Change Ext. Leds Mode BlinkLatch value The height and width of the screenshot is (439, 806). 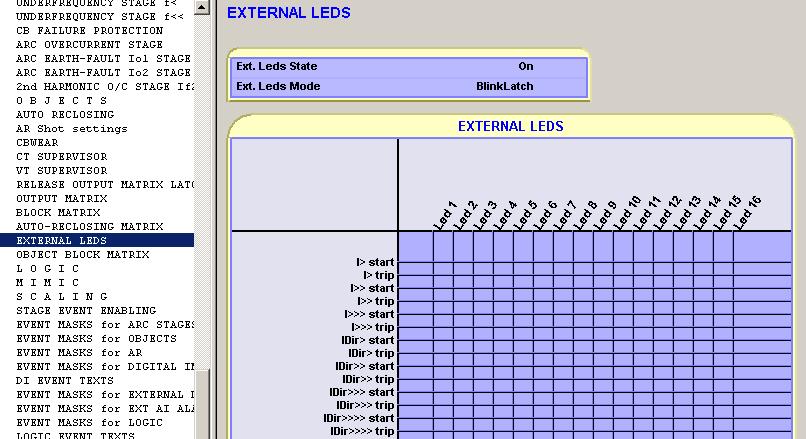tap(504, 86)
